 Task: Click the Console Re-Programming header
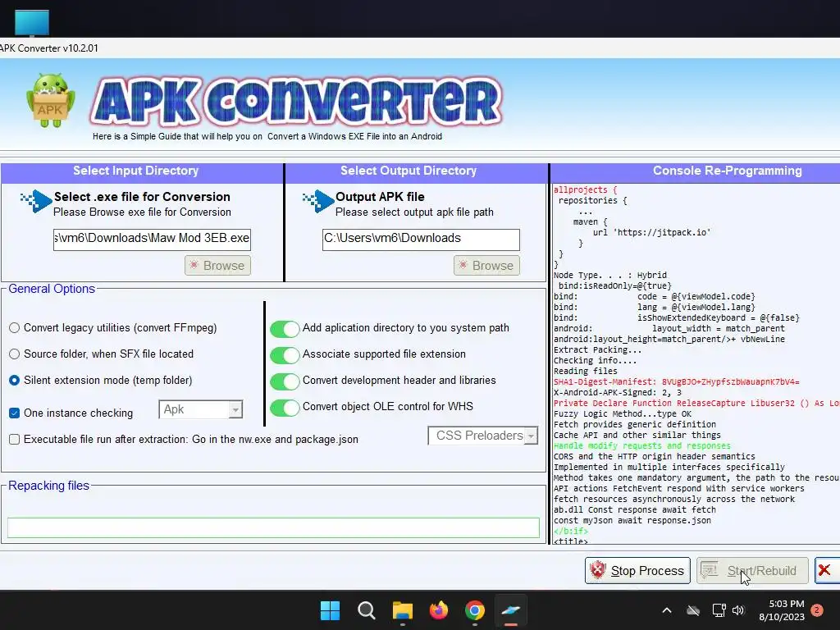pos(727,171)
